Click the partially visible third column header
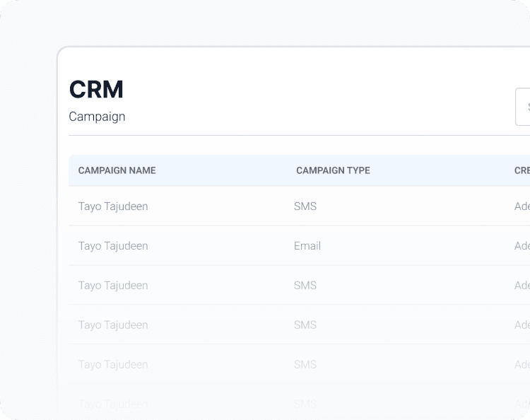The height and width of the screenshot is (420, 530). click(522, 170)
